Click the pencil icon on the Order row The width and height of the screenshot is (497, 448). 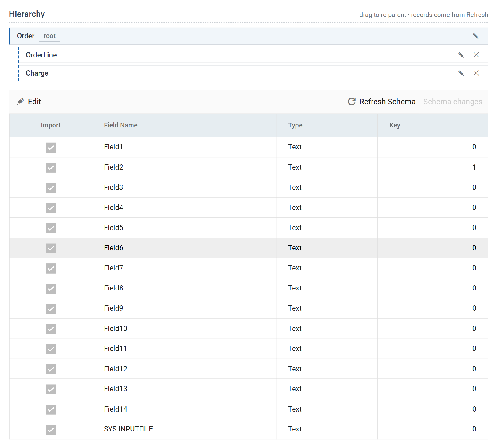[x=475, y=36]
